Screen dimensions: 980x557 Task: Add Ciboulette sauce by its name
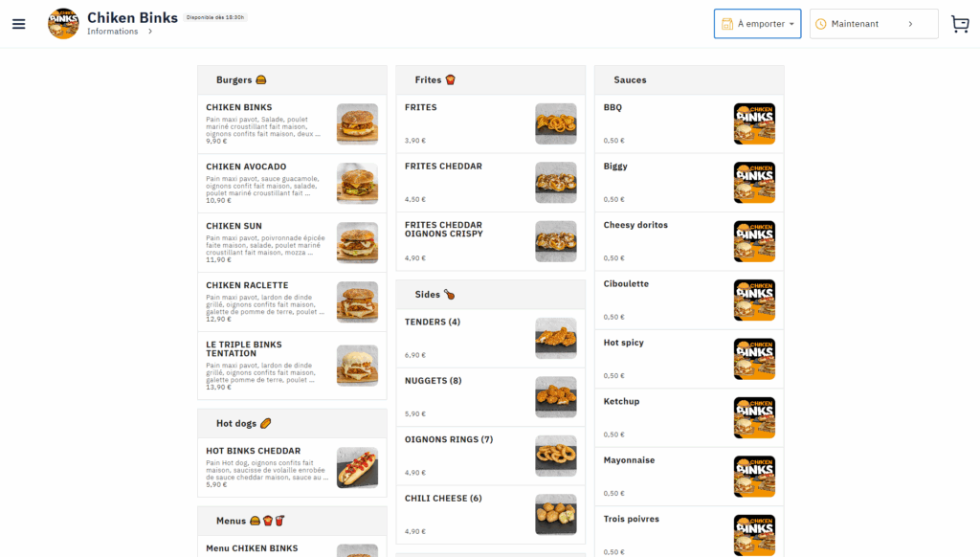[x=626, y=284]
